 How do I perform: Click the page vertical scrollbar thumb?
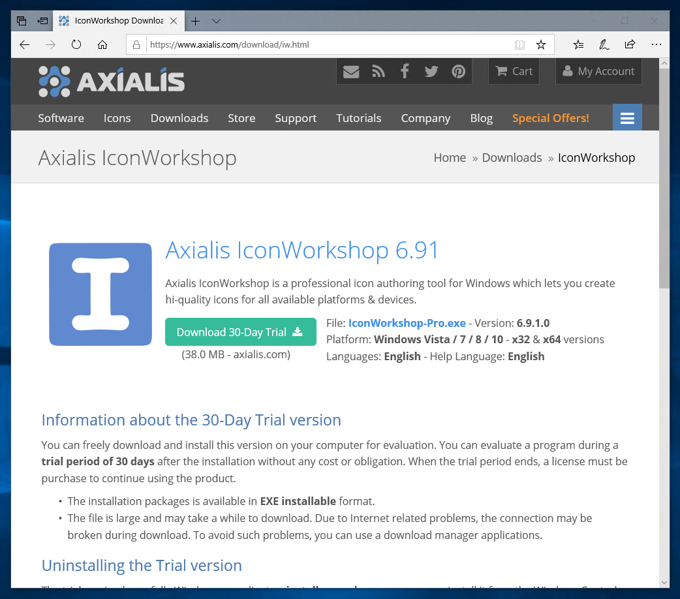(664, 178)
